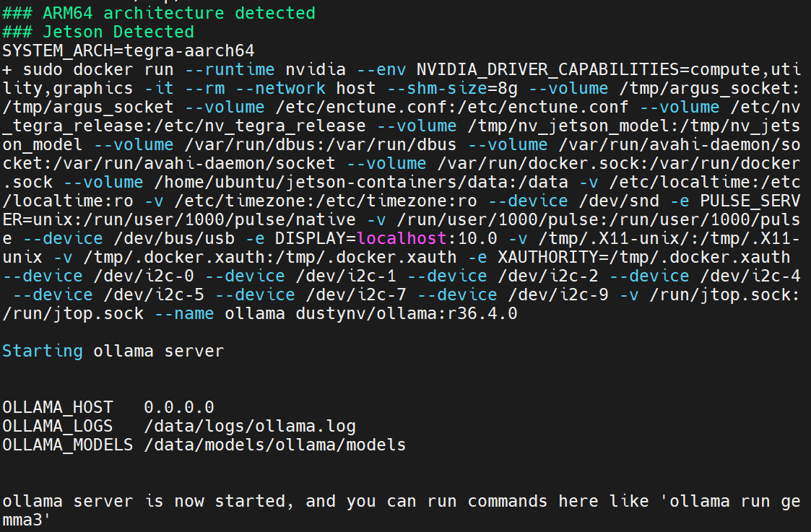Click the '--name' flag text
This screenshot has height=532, width=811.
(184, 314)
